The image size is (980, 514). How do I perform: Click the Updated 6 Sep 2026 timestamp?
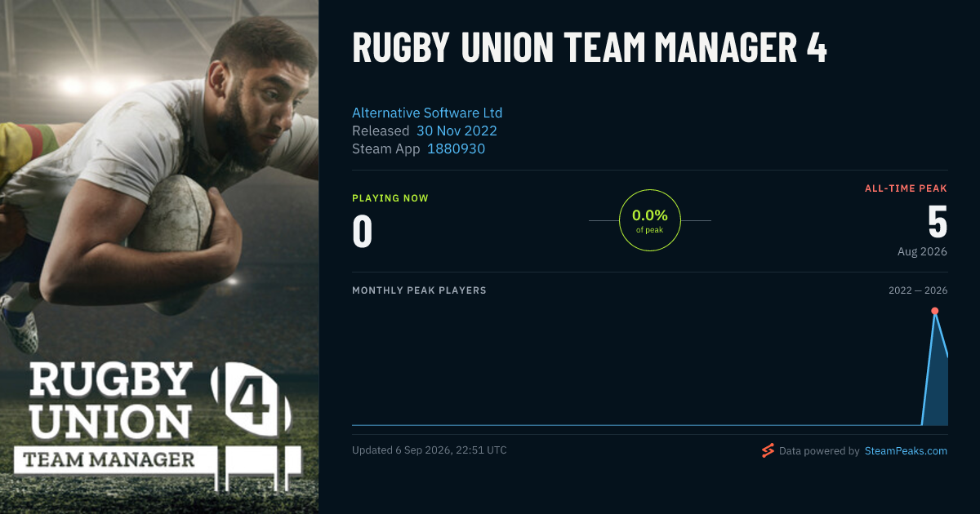[430, 450]
